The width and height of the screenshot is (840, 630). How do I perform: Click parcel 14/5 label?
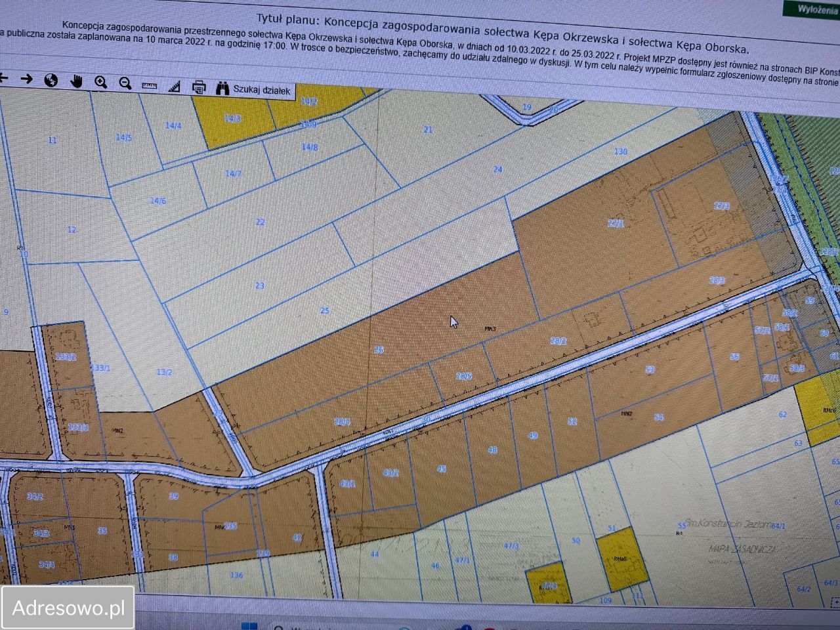[123, 137]
